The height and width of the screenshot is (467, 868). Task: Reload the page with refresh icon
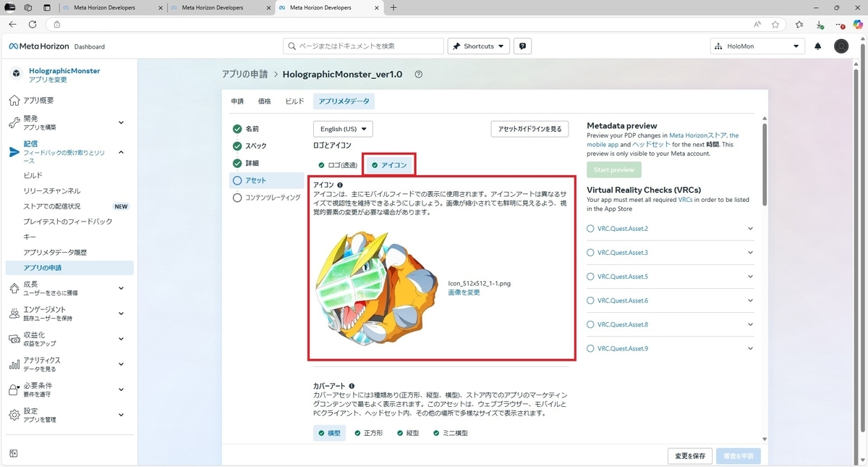pos(33,24)
